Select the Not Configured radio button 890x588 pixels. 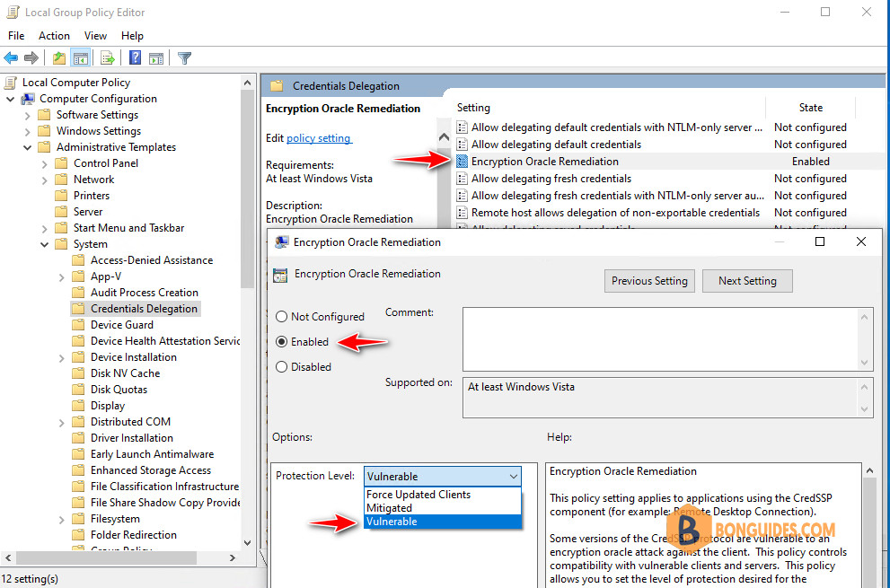tap(281, 317)
